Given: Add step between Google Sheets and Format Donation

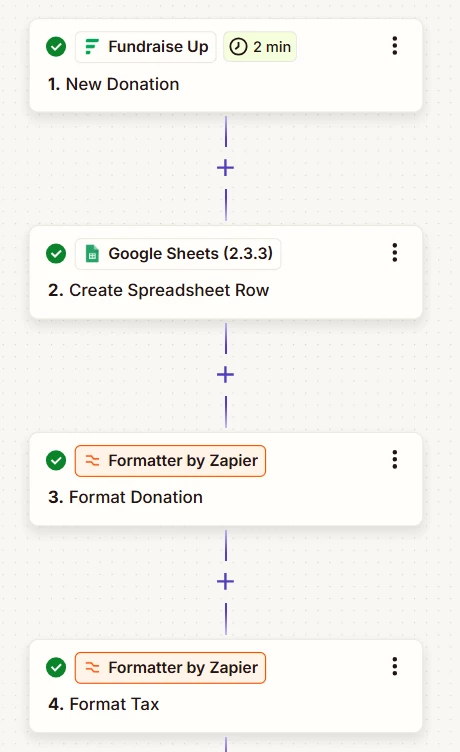Looking at the screenshot, I should coord(225,375).
